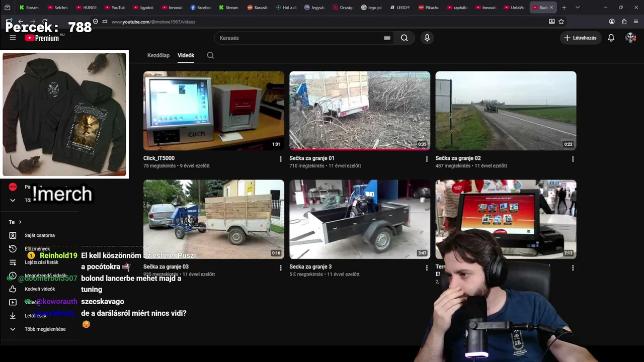Open the Sečka za granje 02 title link
The width and height of the screenshot is (644, 362).
[x=458, y=158]
